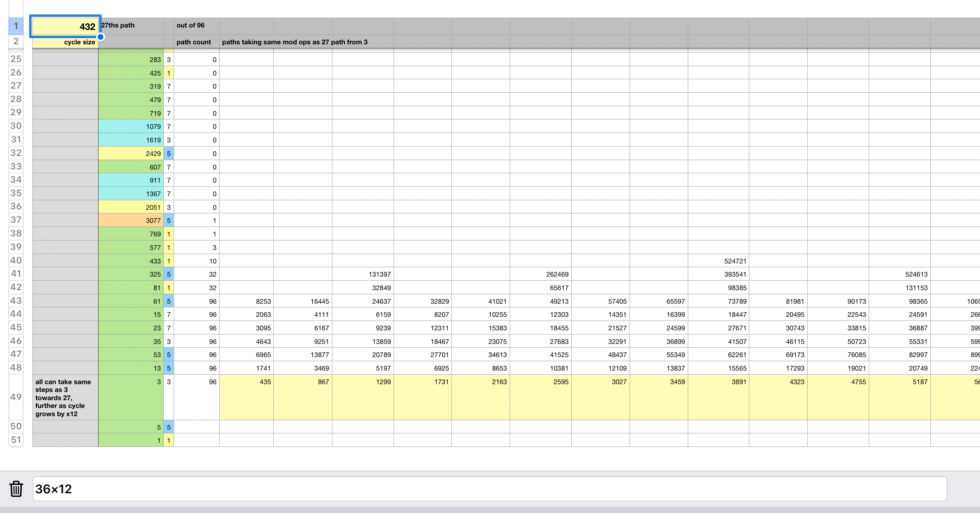980x513 pixels.
Task: Click the cell containing 131397
Action: pos(363,274)
